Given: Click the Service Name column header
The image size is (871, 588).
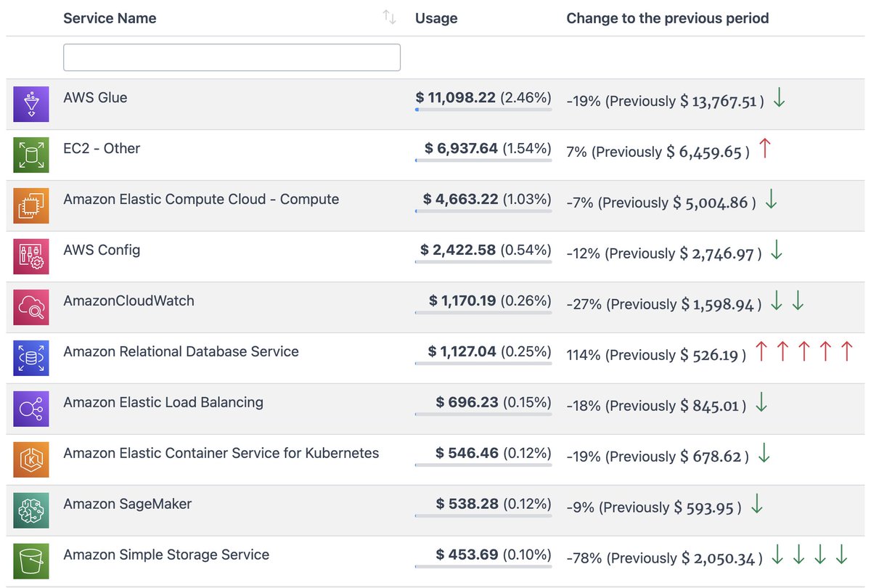Looking at the screenshot, I should coord(110,18).
